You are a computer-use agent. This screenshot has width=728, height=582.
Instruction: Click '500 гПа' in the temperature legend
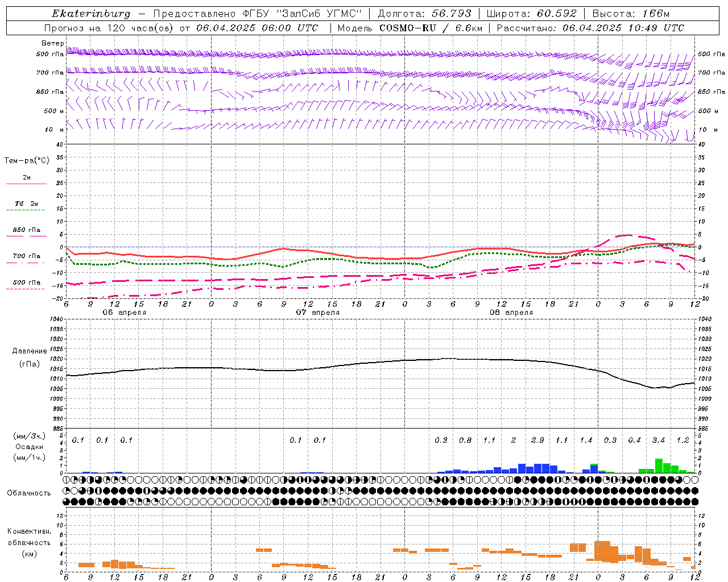[27, 282]
